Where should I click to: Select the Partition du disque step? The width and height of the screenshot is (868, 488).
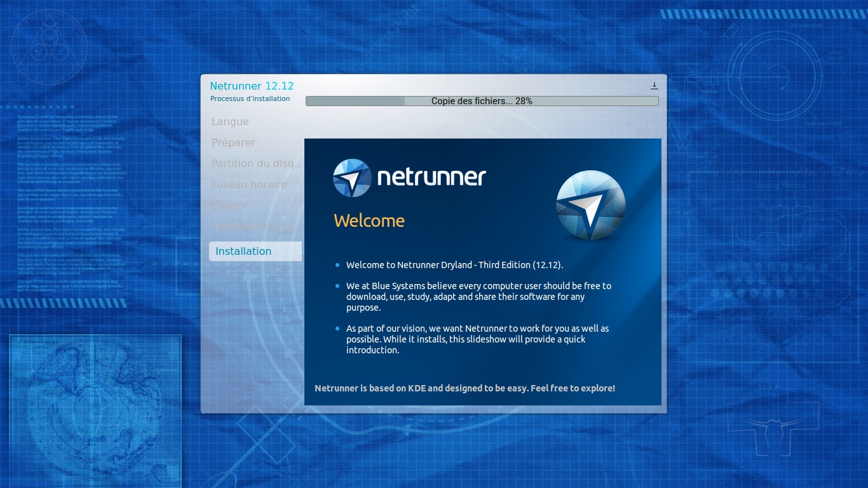tap(256, 163)
